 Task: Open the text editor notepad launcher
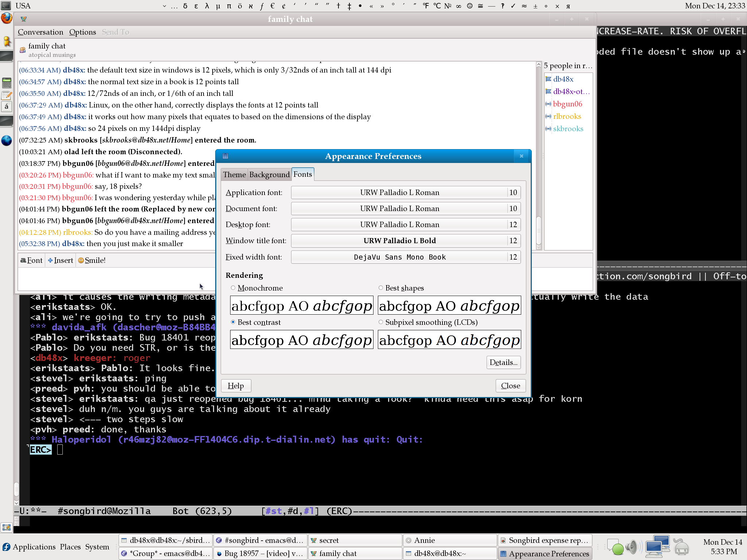coord(7,96)
